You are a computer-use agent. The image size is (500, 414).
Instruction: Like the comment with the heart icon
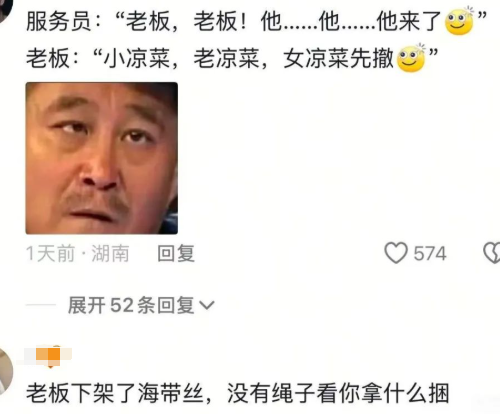point(396,253)
